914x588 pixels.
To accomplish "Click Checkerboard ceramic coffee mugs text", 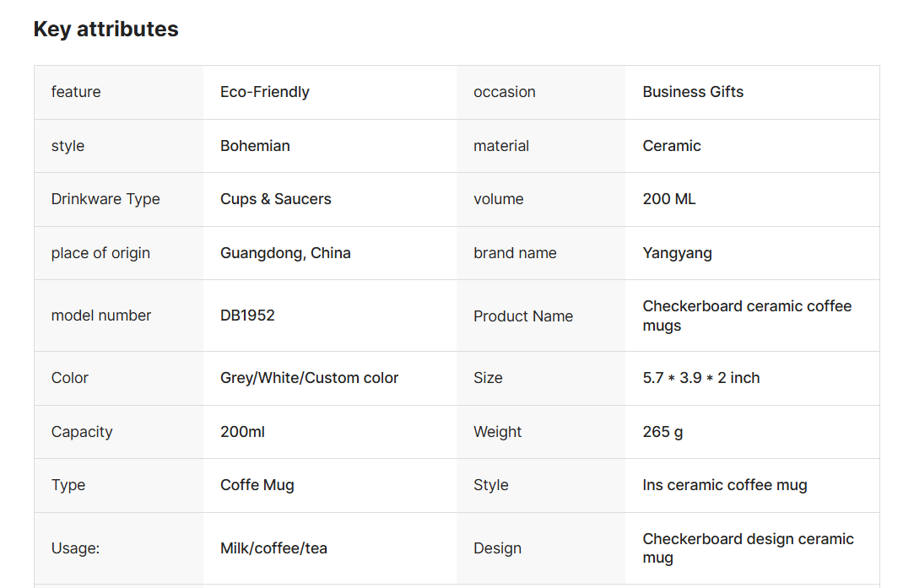I will coord(747,316).
